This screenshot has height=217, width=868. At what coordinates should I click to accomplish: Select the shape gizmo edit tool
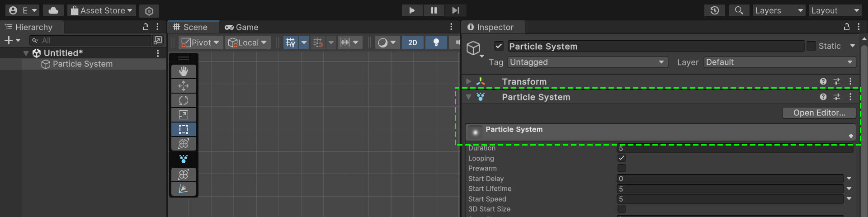pyautogui.click(x=184, y=175)
